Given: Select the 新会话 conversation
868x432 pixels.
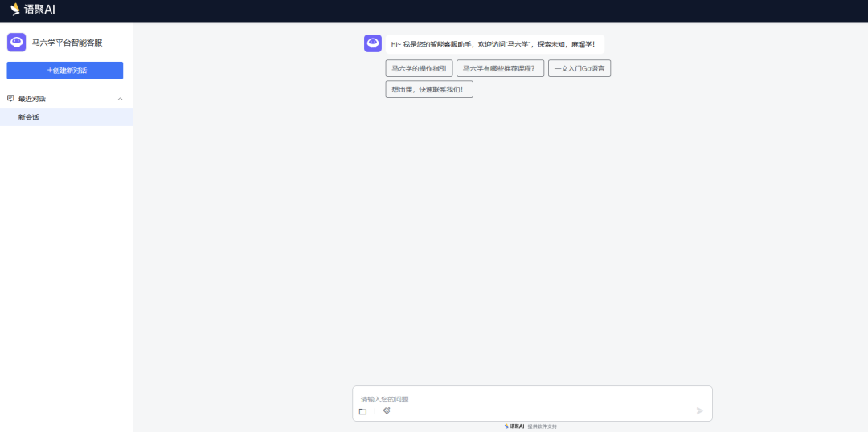Looking at the screenshot, I should tap(67, 117).
